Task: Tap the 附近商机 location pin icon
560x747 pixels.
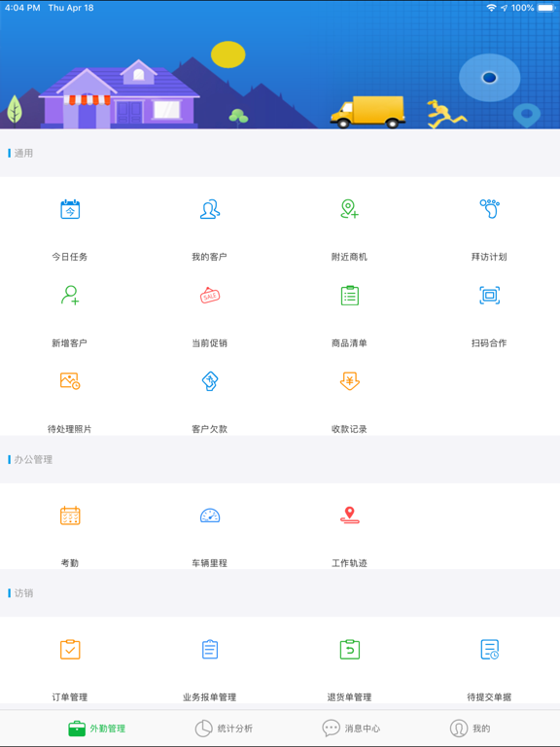Action: tap(350, 209)
